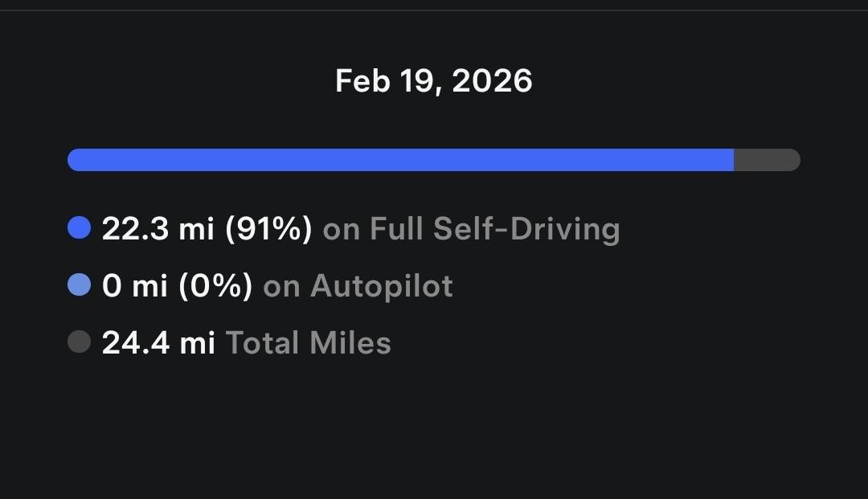The height and width of the screenshot is (499, 868).
Task: Click the (91%) percentage text
Action: (x=268, y=229)
